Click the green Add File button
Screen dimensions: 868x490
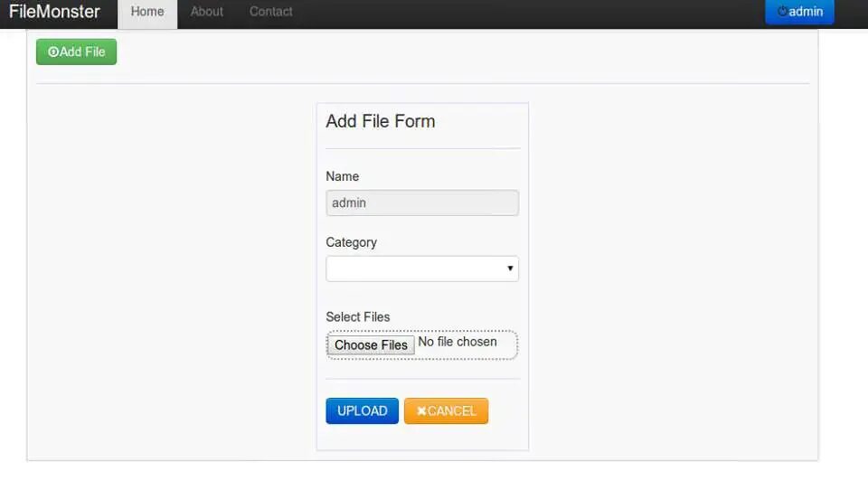click(76, 52)
